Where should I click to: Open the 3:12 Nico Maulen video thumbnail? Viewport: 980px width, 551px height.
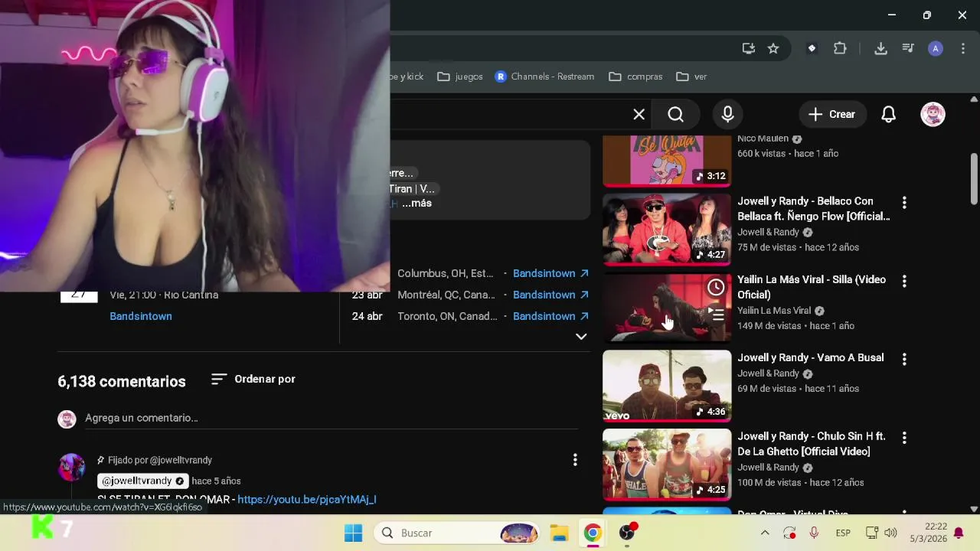pos(667,161)
